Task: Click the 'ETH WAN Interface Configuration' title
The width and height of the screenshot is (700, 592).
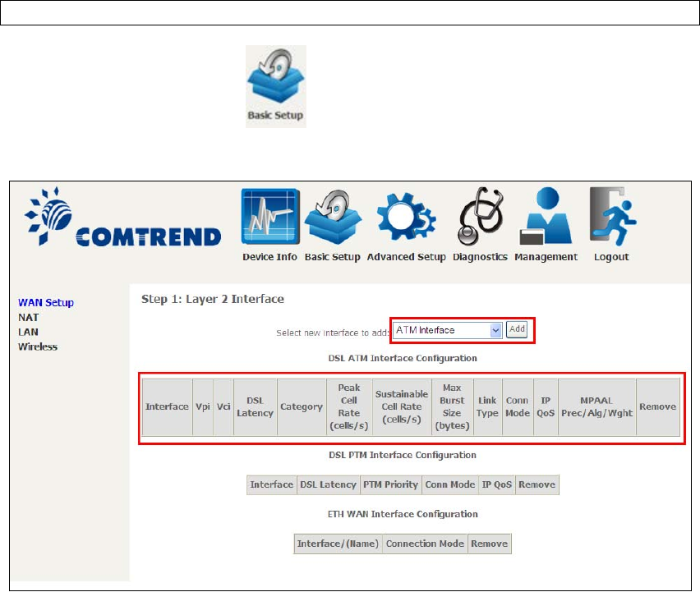Action: [403, 514]
